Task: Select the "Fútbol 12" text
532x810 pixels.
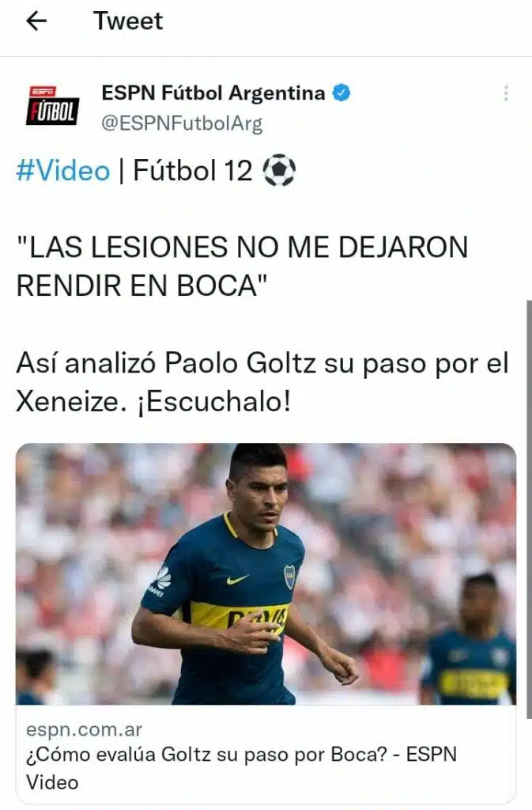Action: click(192, 171)
